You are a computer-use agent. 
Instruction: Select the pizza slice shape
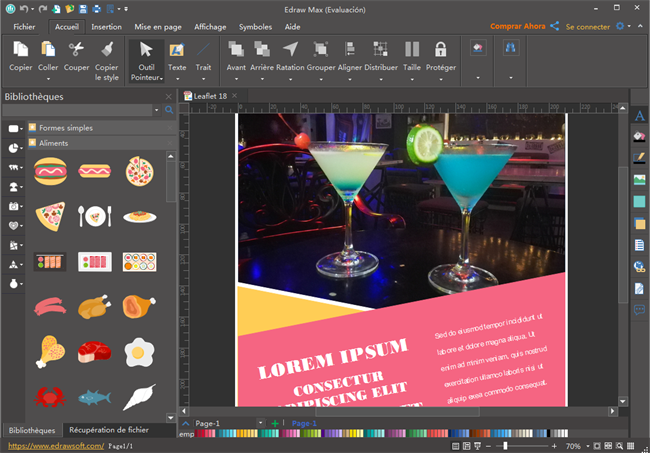(49, 215)
